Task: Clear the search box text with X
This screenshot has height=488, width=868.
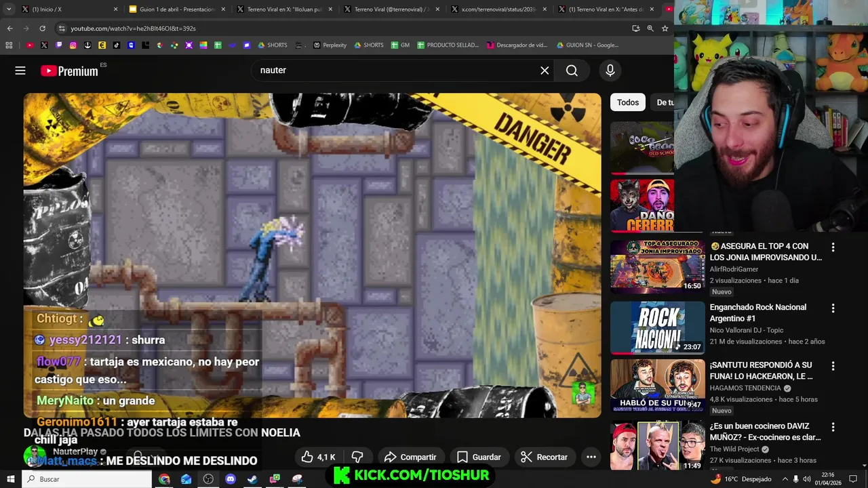Action: click(x=545, y=70)
